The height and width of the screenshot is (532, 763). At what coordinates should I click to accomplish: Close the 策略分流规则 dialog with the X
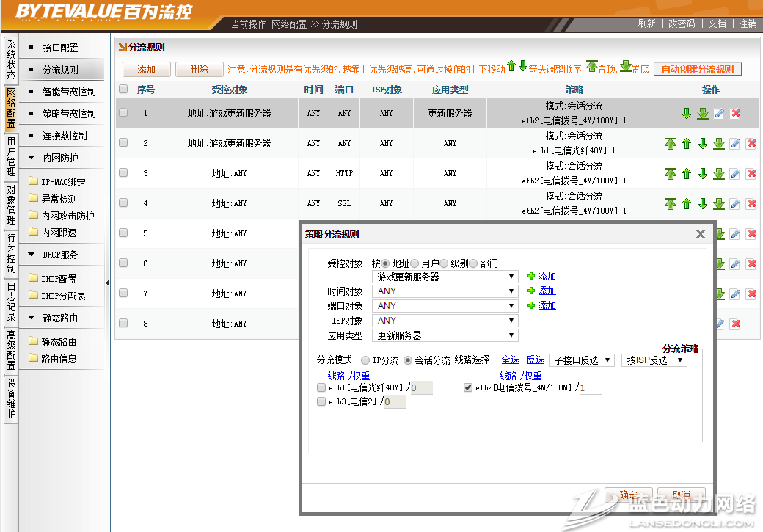click(700, 234)
